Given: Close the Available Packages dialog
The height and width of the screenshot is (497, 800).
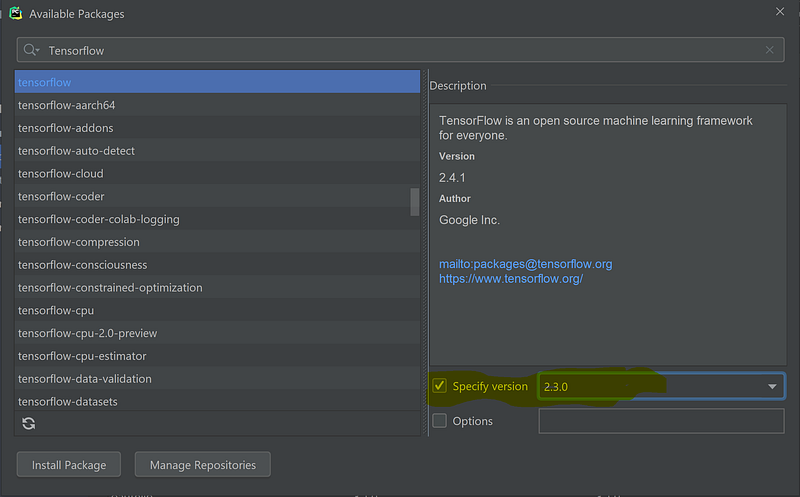Looking at the screenshot, I should 780,11.
